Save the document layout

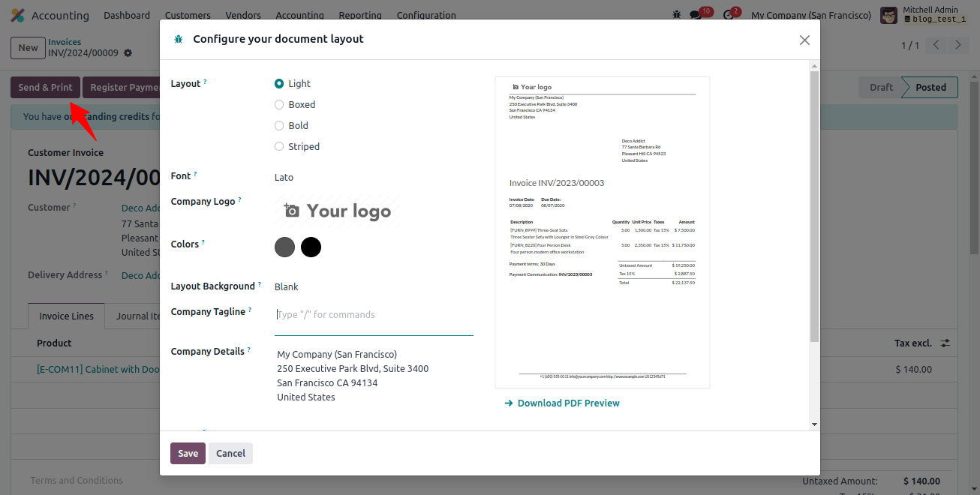pyautogui.click(x=188, y=453)
